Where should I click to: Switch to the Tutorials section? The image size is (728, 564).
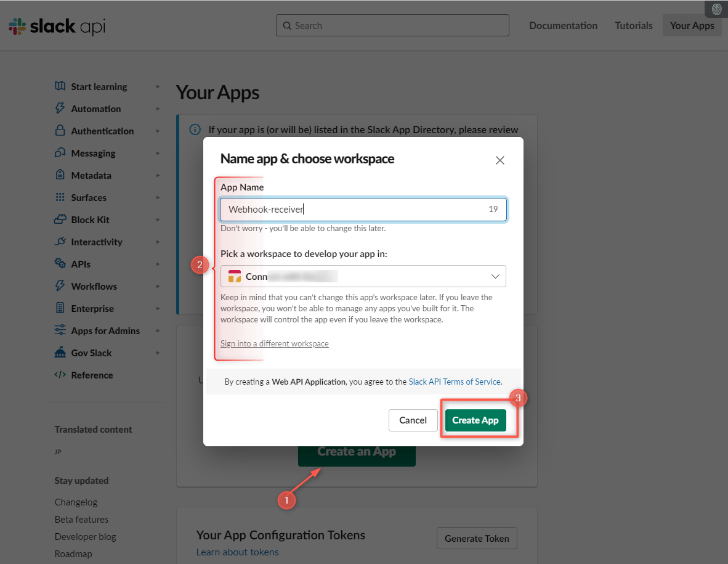pos(633,25)
